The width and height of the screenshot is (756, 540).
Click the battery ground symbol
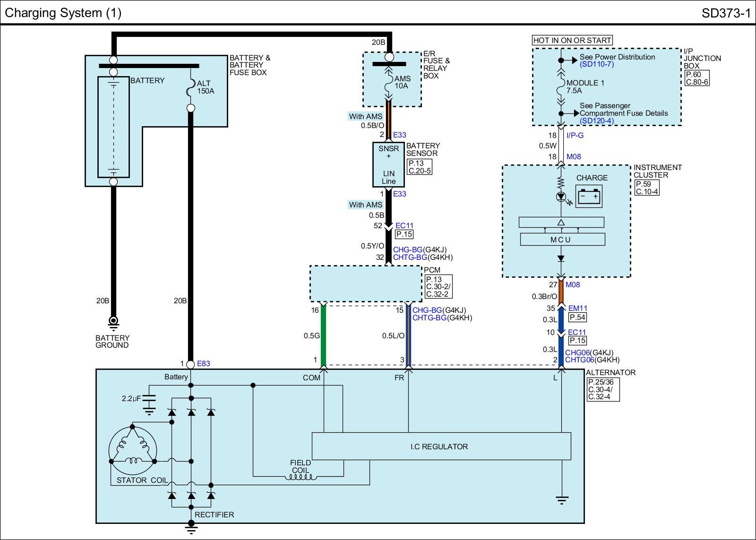tap(113, 322)
